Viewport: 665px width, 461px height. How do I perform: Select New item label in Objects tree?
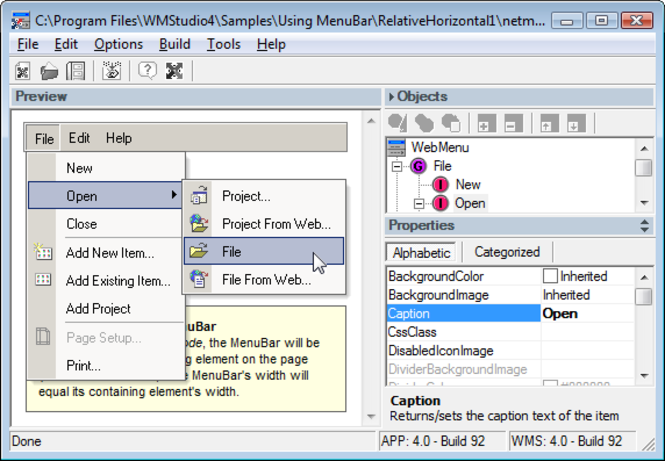468,184
